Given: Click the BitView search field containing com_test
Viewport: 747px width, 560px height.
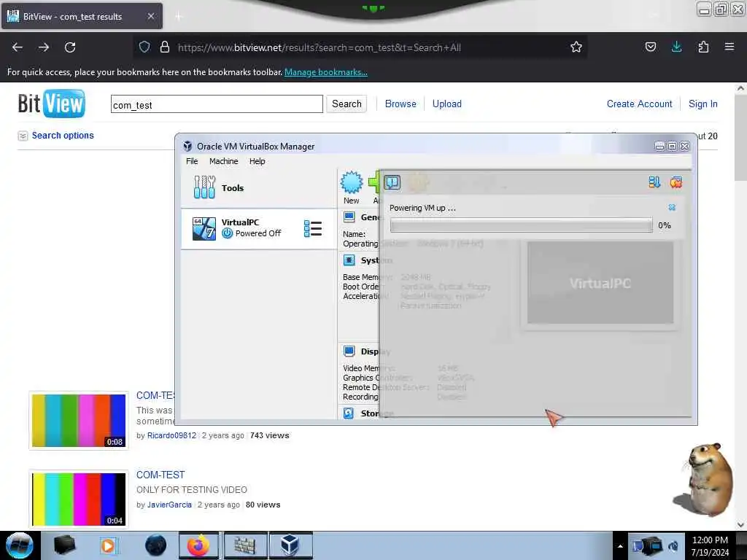Looking at the screenshot, I should tap(217, 104).
